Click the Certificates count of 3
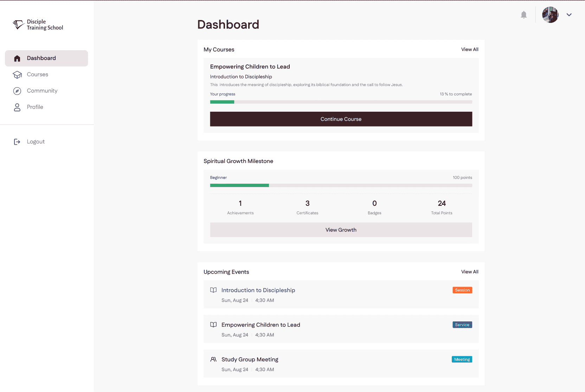585x392 pixels. (308, 203)
